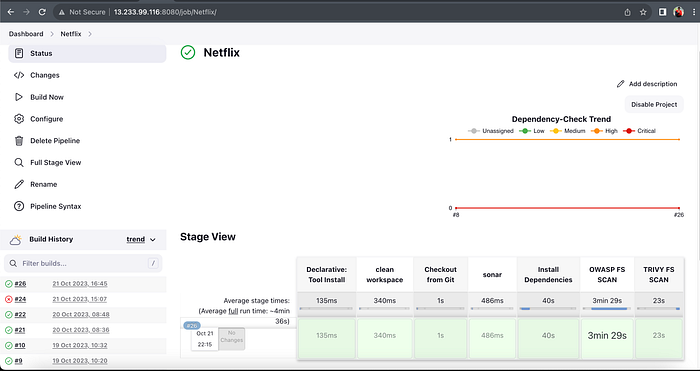Click OWASP FS SCAN 3min 29s stage cell

pyautogui.click(x=607, y=338)
